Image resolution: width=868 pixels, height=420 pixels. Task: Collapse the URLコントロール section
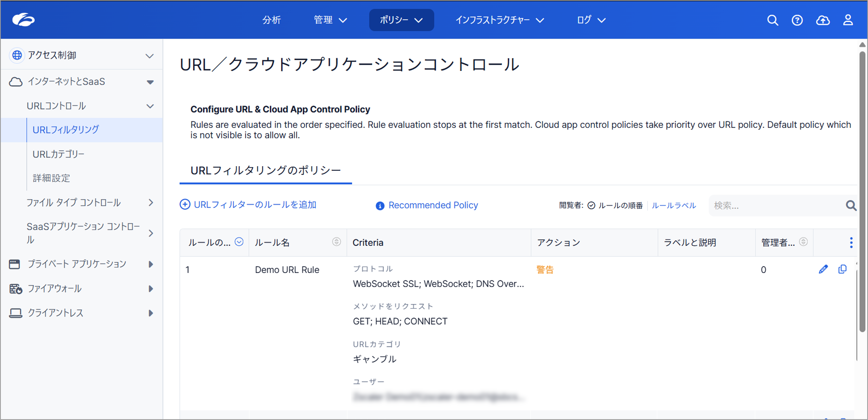[150, 106]
